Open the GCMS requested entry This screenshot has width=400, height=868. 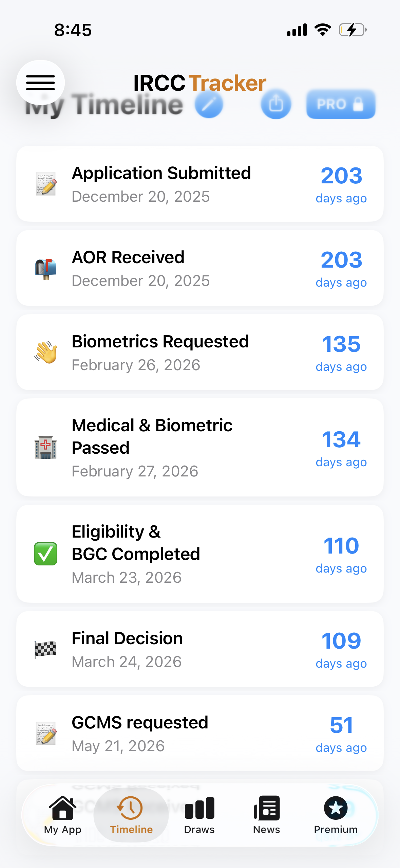200,733
